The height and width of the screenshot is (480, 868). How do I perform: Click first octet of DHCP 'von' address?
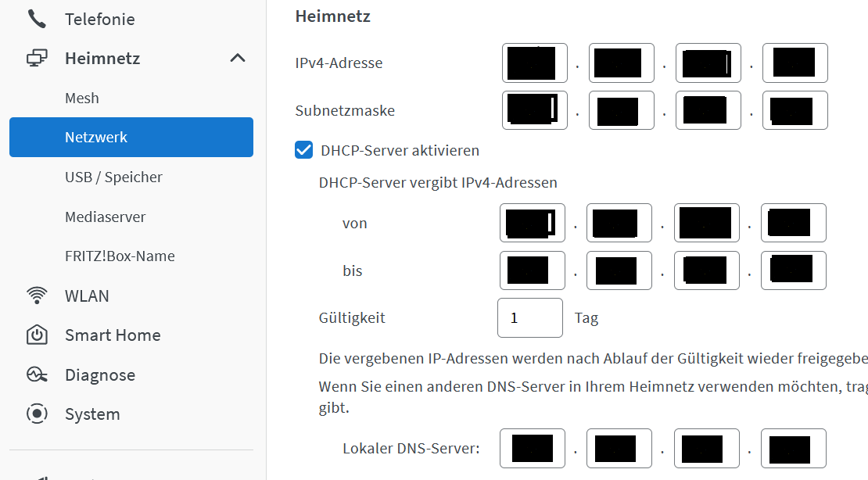(532, 224)
